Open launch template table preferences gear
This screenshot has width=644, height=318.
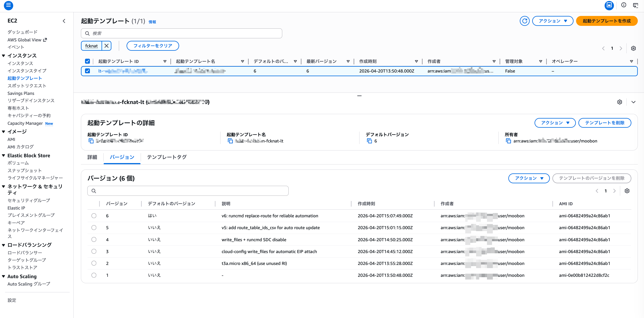[x=633, y=48]
